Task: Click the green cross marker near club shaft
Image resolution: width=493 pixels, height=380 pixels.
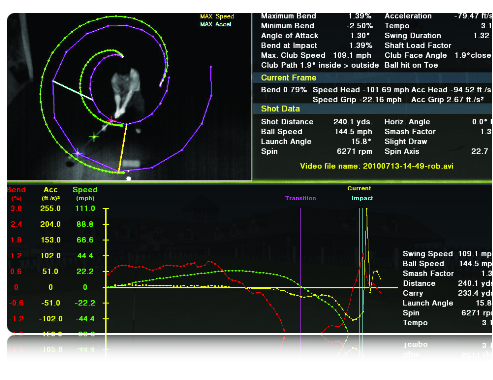Action: [94, 136]
